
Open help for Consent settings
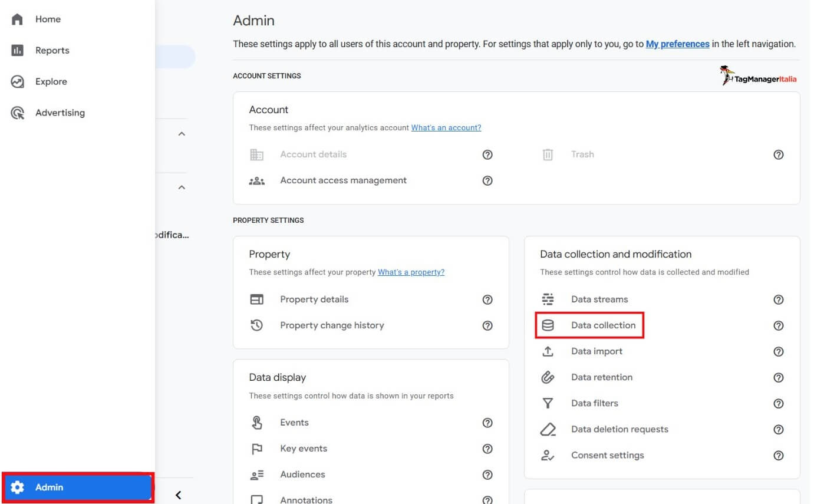pos(779,455)
